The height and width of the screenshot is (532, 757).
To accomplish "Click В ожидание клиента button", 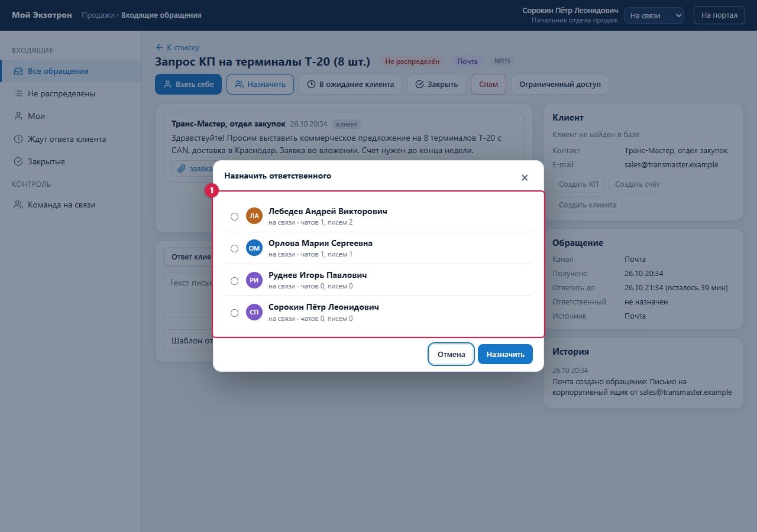I will click(351, 84).
